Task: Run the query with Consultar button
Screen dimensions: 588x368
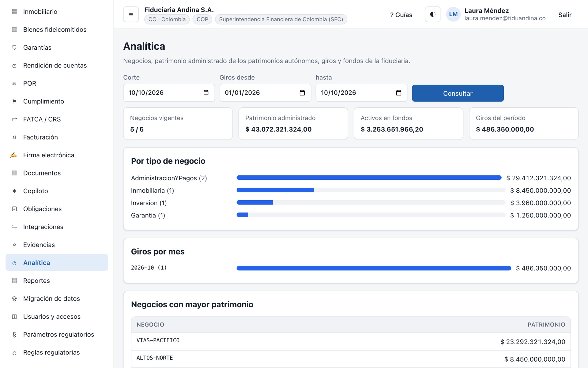Action: 458,93
